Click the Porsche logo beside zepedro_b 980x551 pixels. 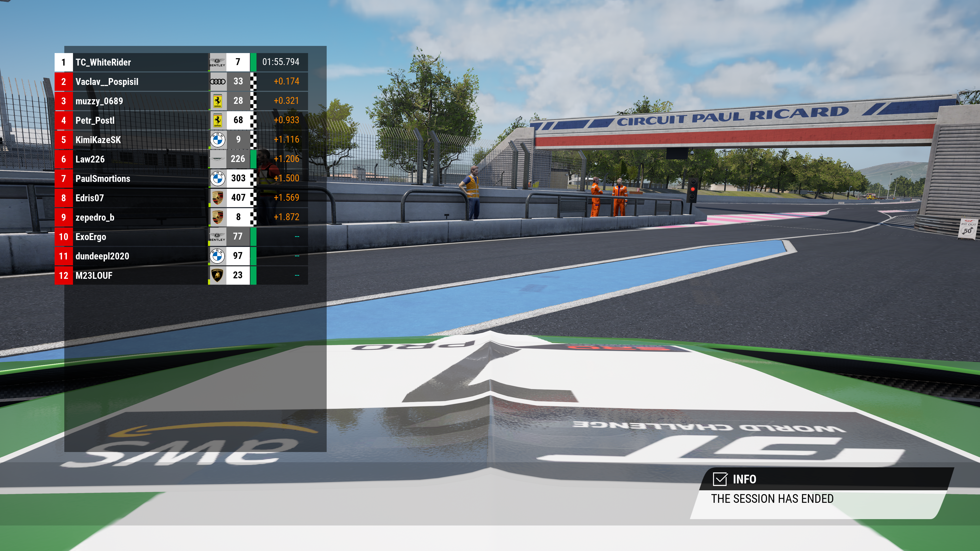pos(218,217)
